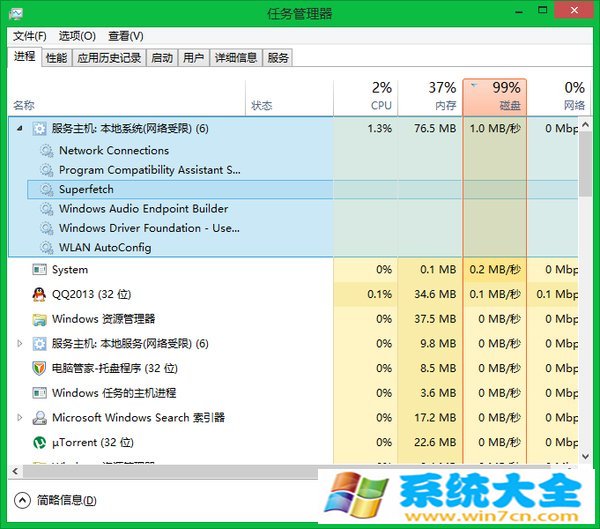Switch to the 启动 tab
Viewport: 600px width, 529px height.
(161, 58)
